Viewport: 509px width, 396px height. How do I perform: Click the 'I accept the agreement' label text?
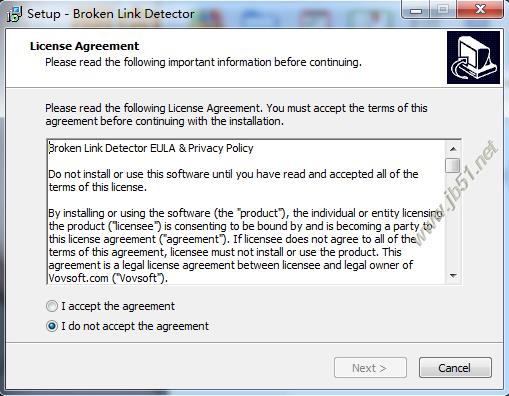(118, 306)
